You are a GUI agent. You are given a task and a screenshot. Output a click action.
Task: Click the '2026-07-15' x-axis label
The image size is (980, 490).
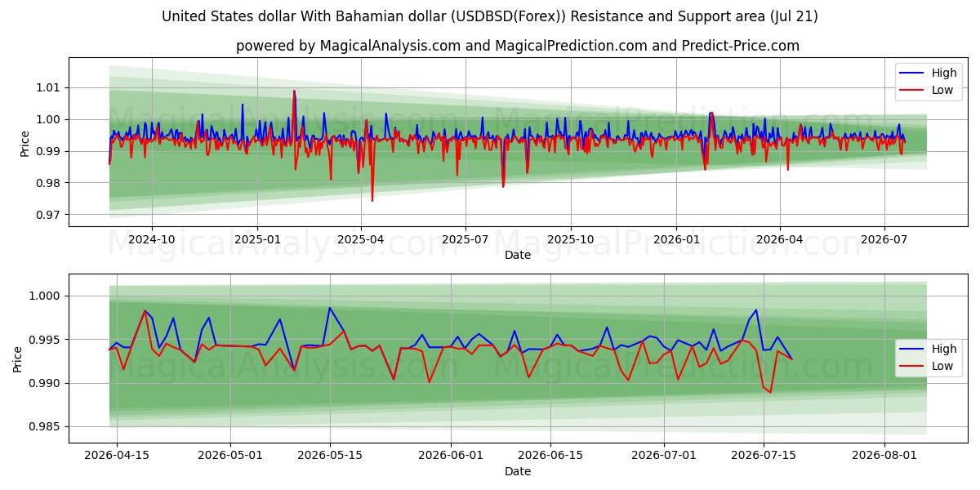click(x=764, y=457)
